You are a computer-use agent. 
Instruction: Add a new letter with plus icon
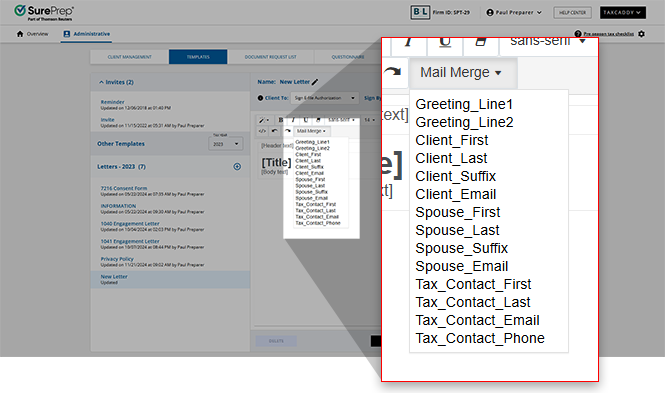tap(237, 167)
